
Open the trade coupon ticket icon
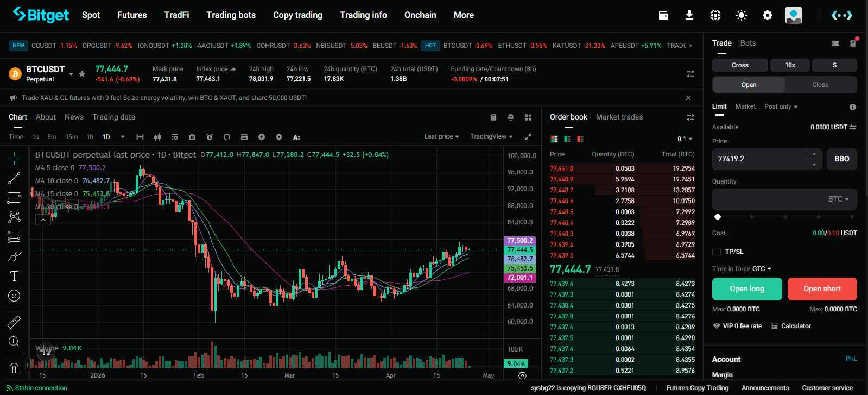click(x=835, y=43)
